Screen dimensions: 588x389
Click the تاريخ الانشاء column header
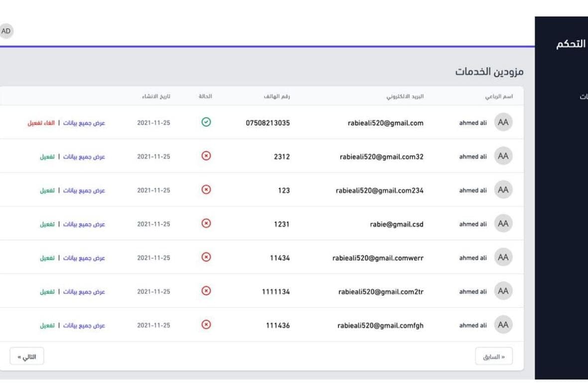(156, 96)
